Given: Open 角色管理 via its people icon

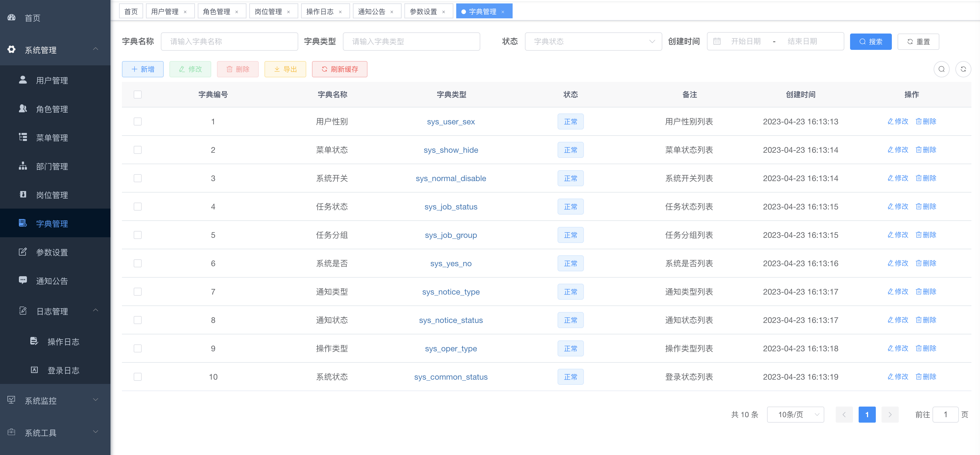Looking at the screenshot, I should coord(23,109).
